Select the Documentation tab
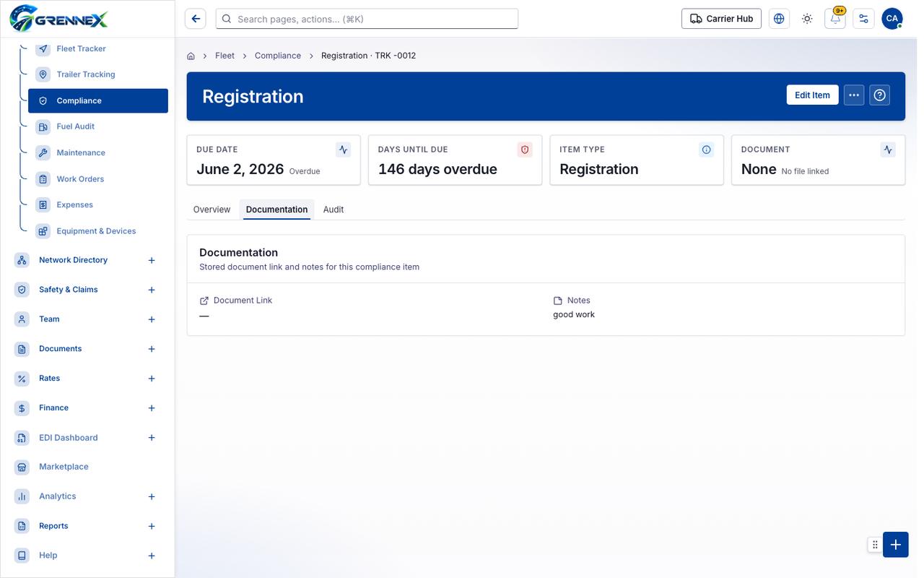 pyautogui.click(x=276, y=210)
